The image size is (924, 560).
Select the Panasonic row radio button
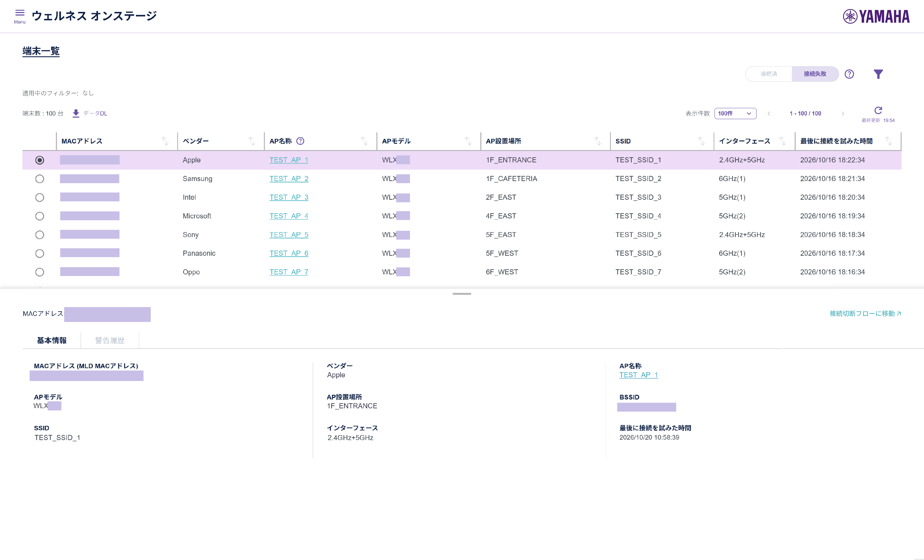click(x=39, y=254)
